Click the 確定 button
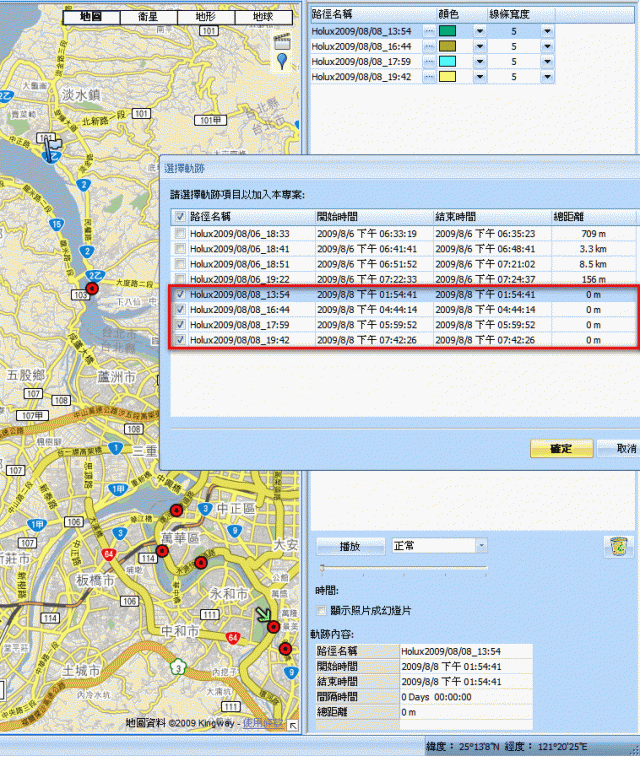The width and height of the screenshot is (640, 757). tap(561, 448)
